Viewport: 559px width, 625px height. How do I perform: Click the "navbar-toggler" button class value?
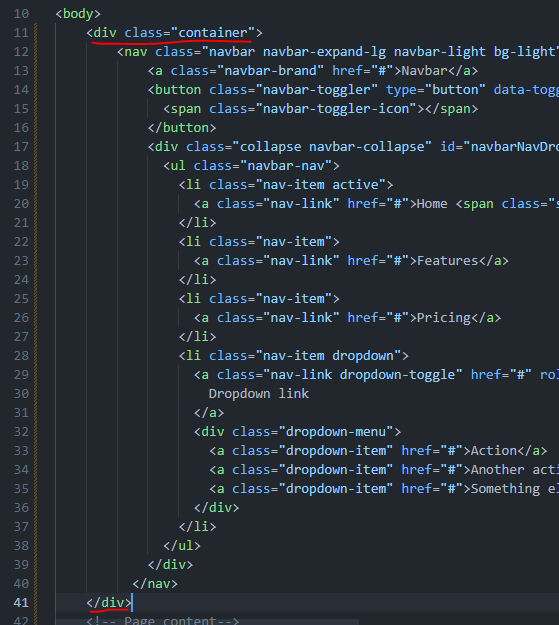[x=316, y=90]
